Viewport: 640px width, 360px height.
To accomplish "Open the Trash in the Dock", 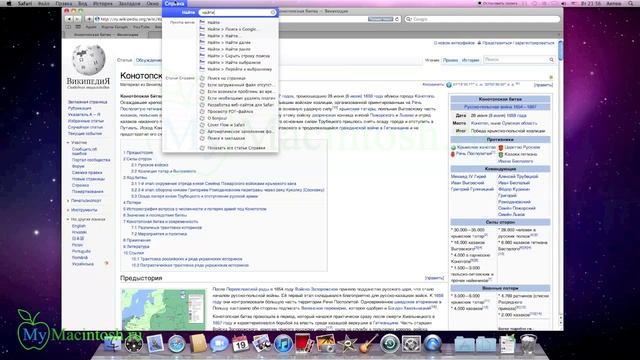I will pyautogui.click(x=529, y=344).
